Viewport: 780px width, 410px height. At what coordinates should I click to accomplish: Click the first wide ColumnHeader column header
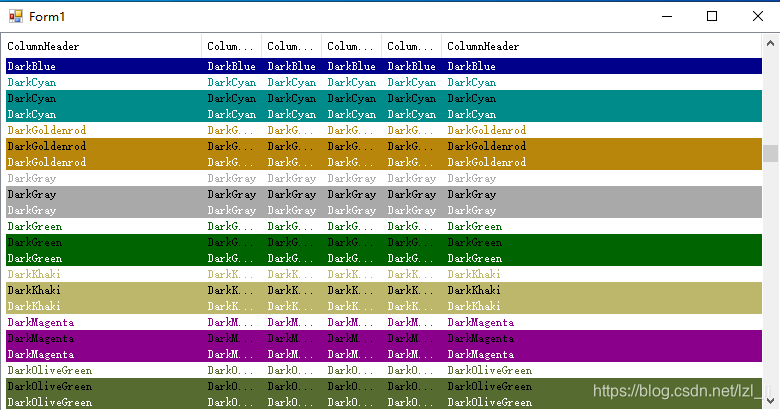coord(103,46)
